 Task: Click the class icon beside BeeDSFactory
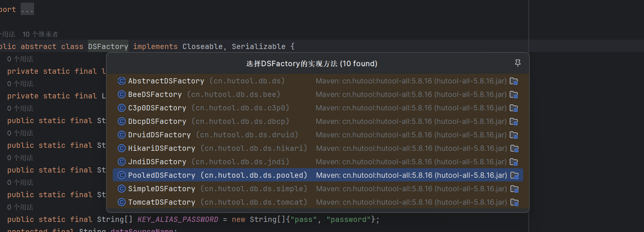click(x=122, y=94)
